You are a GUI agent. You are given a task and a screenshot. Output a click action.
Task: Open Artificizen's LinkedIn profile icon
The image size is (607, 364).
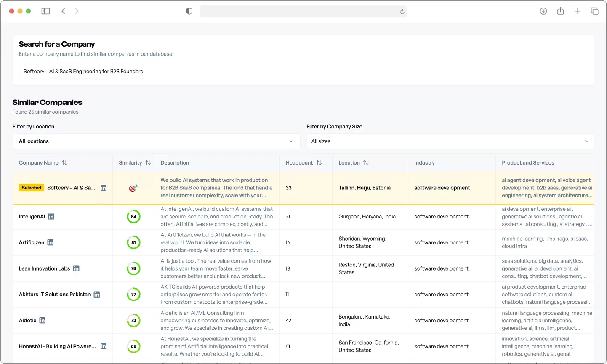[x=51, y=242]
